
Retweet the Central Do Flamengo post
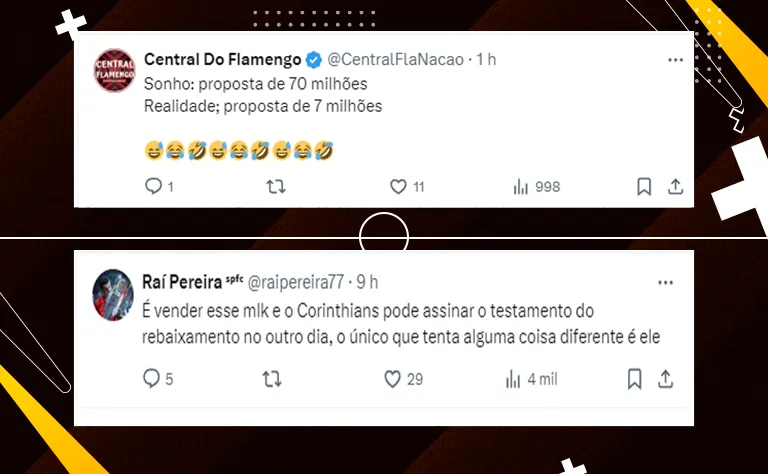point(278,187)
